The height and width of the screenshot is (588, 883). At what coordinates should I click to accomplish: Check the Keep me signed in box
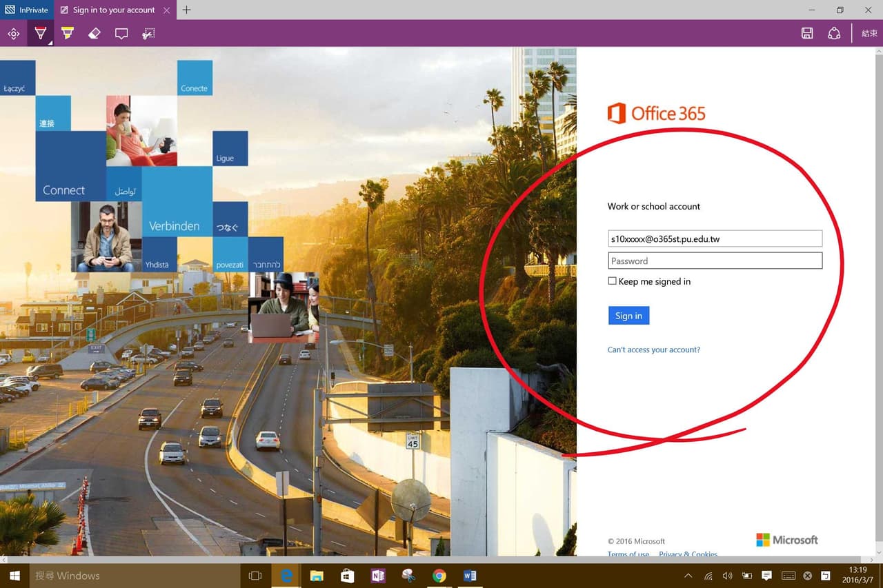[x=612, y=281]
